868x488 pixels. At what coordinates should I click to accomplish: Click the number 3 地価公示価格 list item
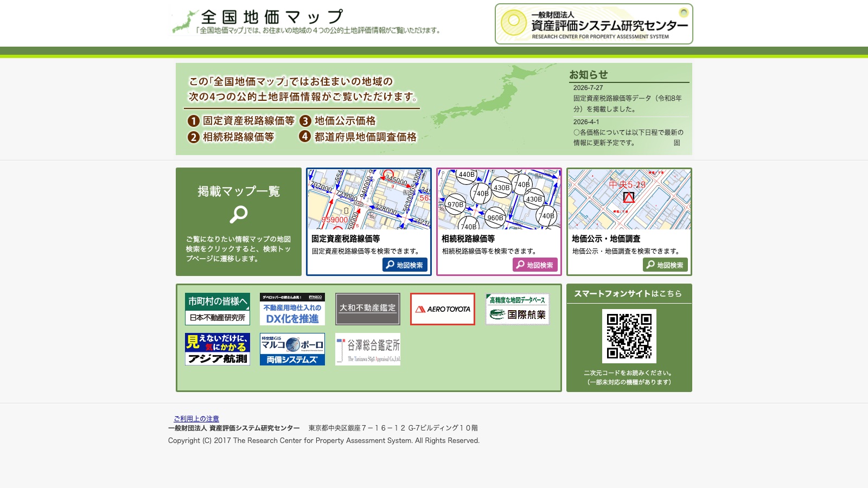337,121
